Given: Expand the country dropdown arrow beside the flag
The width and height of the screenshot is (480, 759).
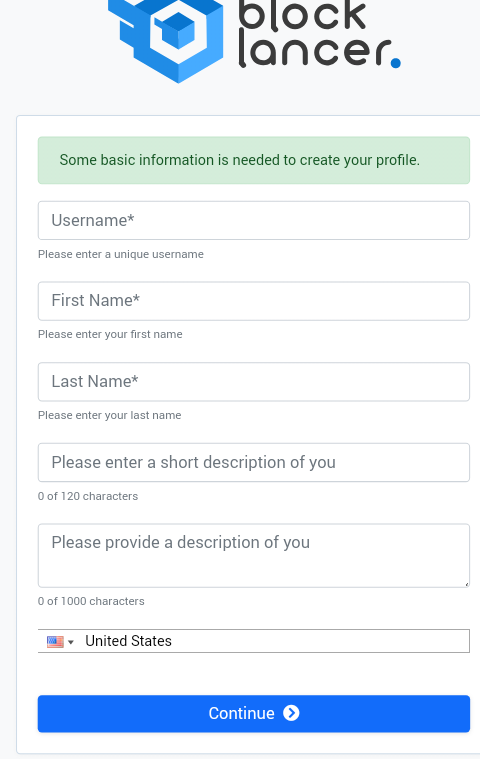Looking at the screenshot, I should pos(71,642).
